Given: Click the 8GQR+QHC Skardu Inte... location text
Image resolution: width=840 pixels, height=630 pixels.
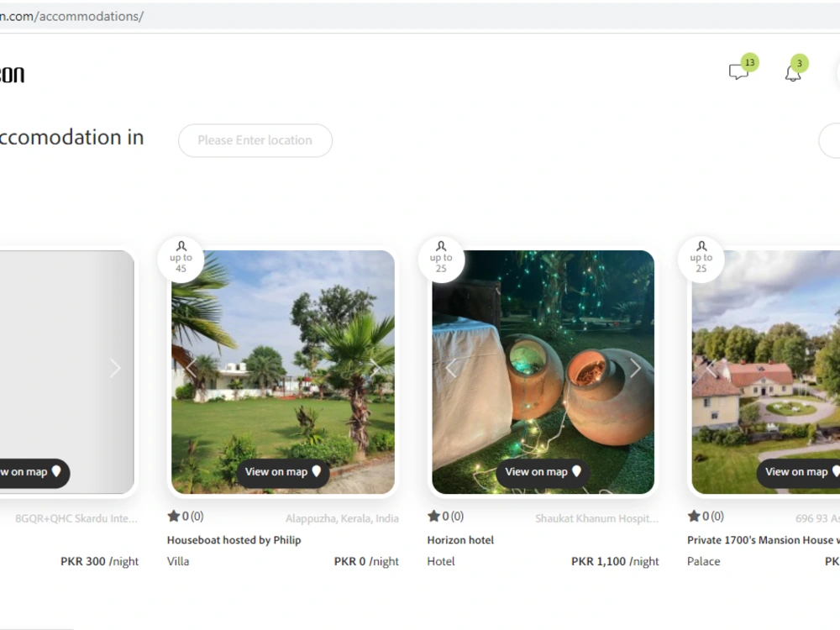Looking at the screenshot, I should (x=76, y=518).
